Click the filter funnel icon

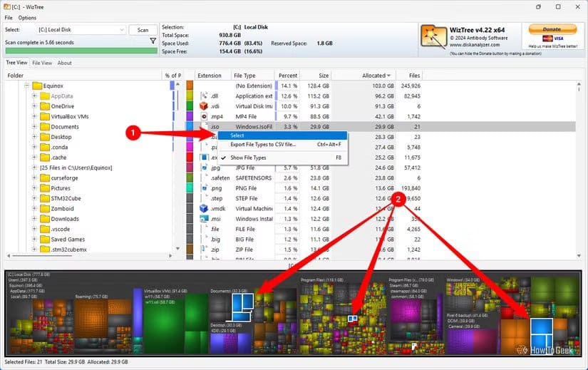click(x=153, y=41)
